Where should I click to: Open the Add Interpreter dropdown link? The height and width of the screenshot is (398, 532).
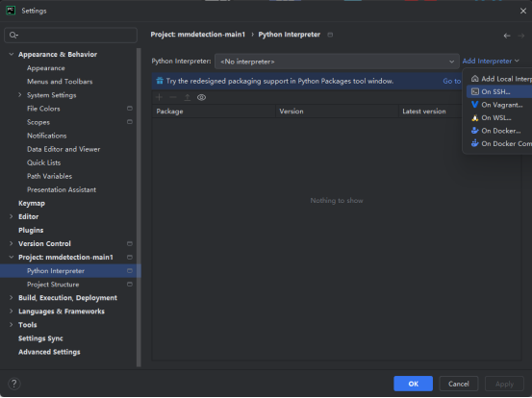pos(491,61)
